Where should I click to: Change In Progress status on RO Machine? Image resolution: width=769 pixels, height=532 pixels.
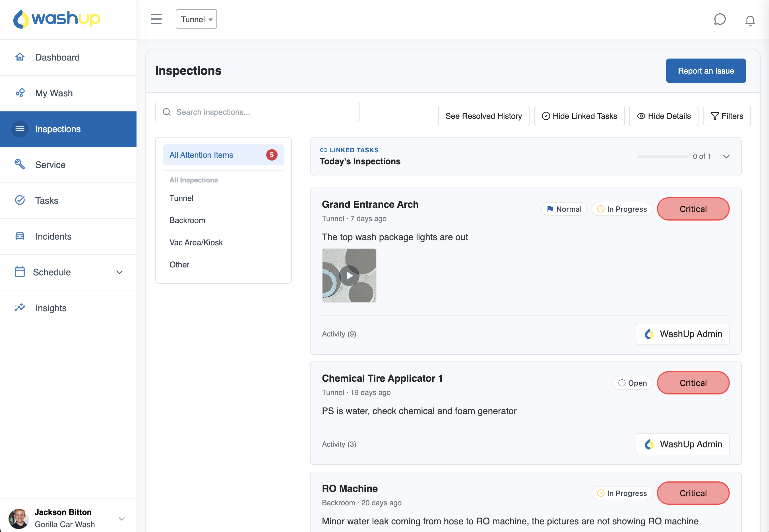tap(622, 493)
